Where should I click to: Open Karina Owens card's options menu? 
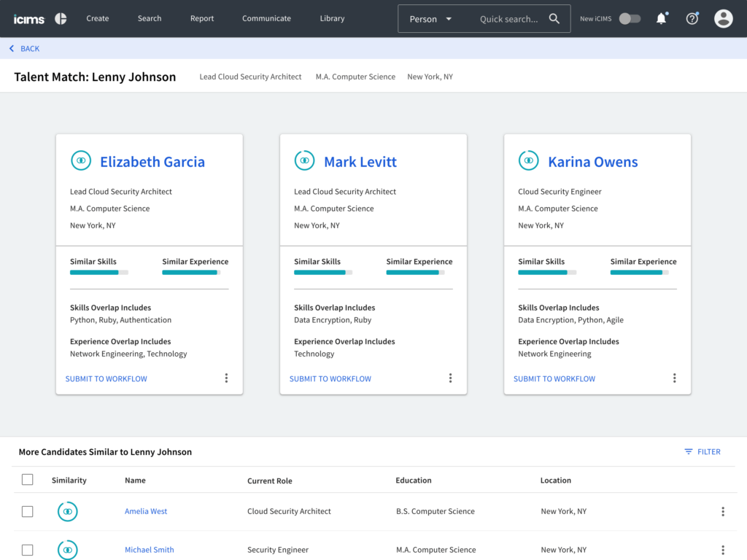[674, 378]
